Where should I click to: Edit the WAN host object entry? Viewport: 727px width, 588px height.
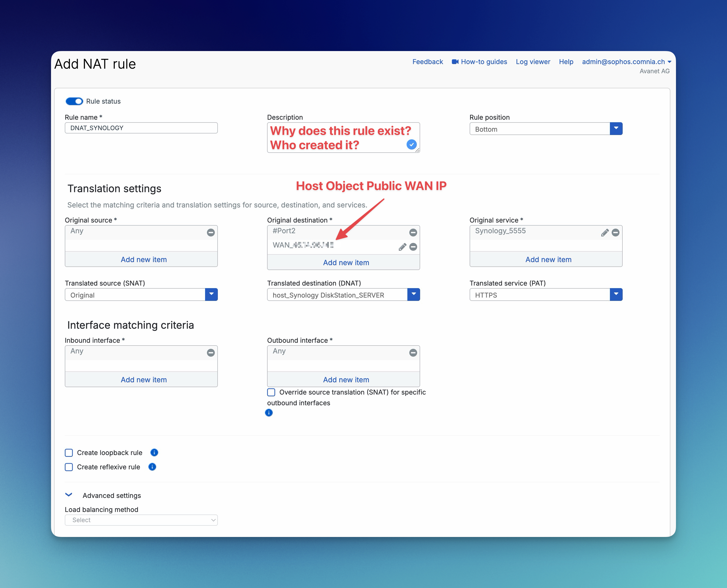(403, 247)
